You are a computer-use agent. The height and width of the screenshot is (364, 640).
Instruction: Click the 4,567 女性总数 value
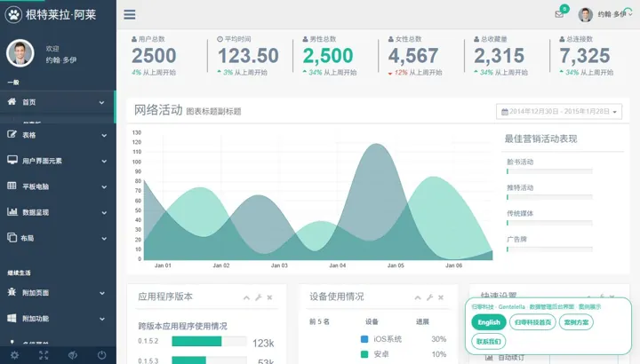(413, 56)
